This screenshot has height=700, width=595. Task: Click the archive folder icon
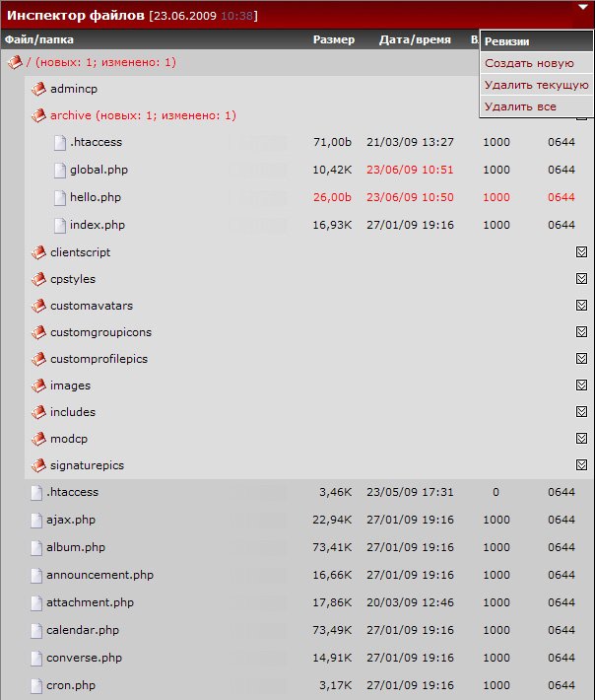(x=38, y=115)
